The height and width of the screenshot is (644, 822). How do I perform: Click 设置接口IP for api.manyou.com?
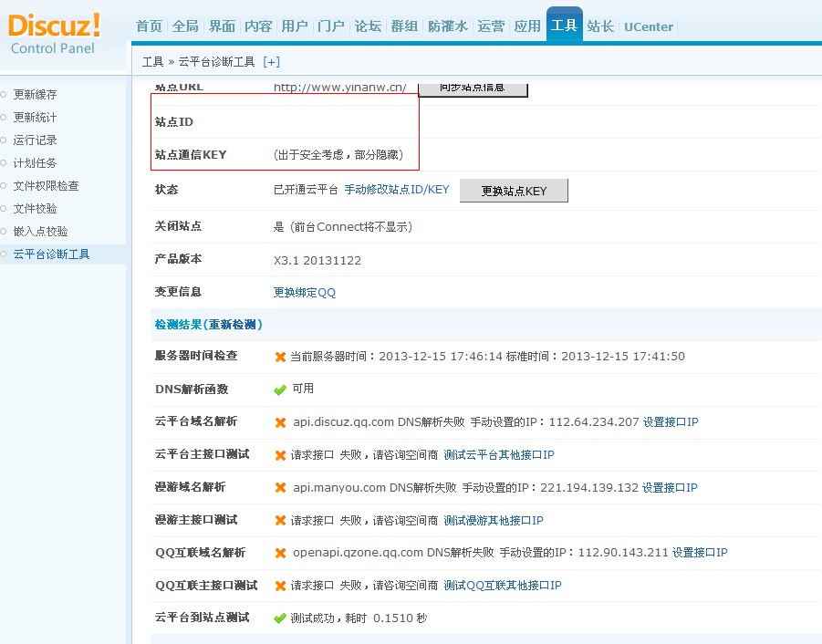pos(670,488)
